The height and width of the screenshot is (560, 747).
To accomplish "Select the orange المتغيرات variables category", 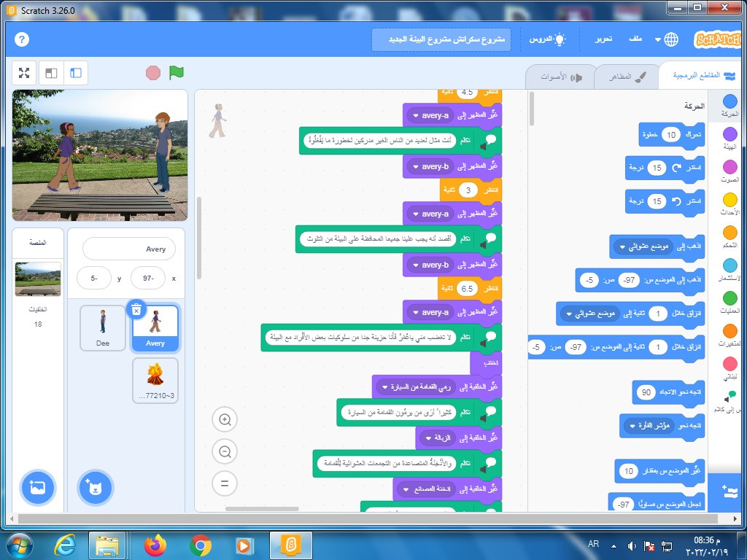I will point(729,335).
